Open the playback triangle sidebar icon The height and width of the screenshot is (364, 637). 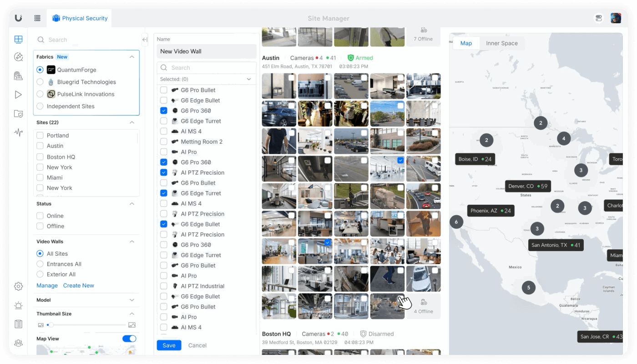[x=18, y=95]
